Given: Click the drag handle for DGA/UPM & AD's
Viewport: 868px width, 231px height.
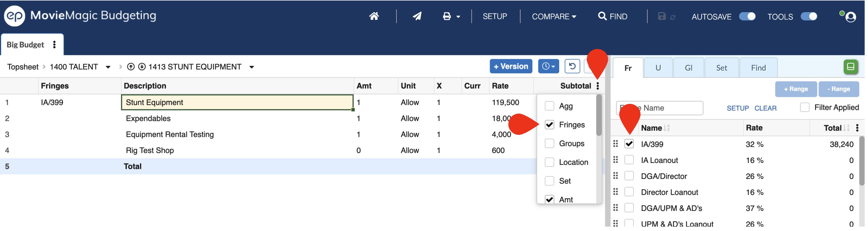Looking at the screenshot, I should point(616,208).
